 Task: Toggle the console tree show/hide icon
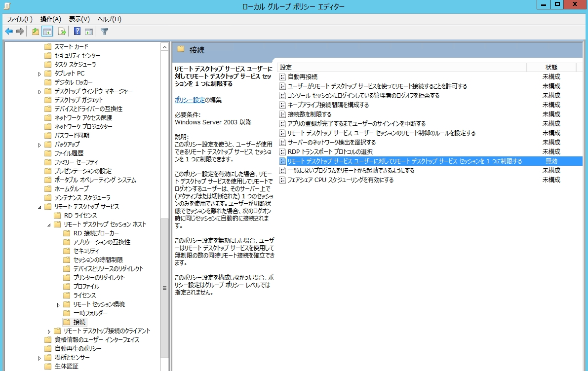click(x=47, y=32)
